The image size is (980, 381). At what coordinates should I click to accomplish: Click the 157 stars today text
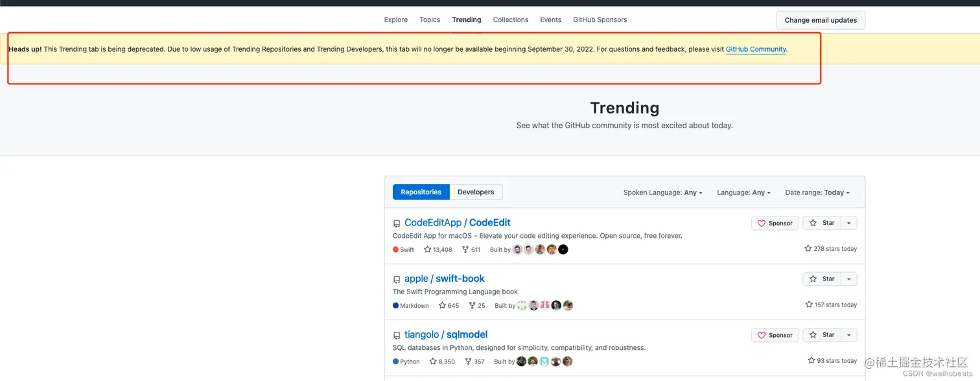[x=831, y=305]
